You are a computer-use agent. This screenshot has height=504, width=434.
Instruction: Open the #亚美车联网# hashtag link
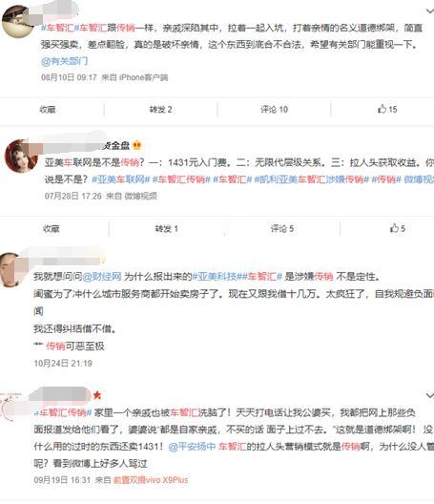[121, 179]
